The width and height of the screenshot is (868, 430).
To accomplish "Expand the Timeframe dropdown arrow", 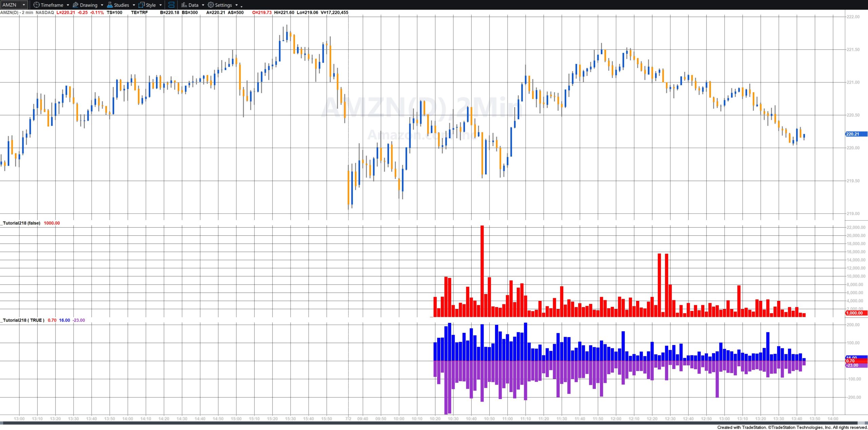I will [68, 5].
